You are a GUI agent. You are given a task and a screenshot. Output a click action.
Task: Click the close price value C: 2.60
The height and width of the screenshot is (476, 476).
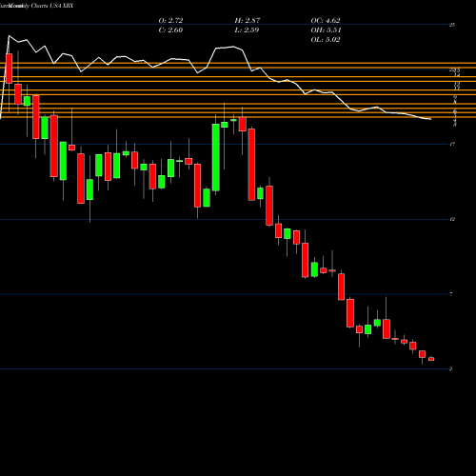(170, 30)
